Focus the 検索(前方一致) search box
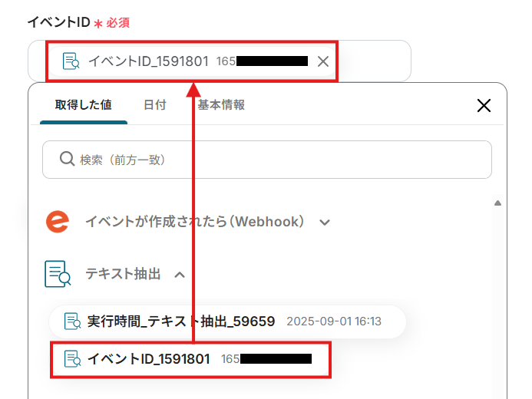The width and height of the screenshot is (532, 399). coord(267,160)
